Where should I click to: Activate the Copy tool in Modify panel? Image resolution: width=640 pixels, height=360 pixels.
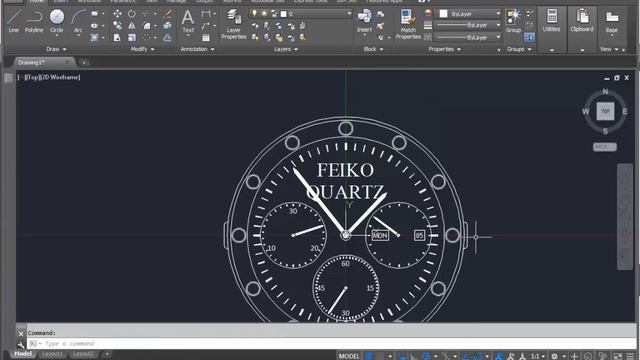(x=117, y=26)
